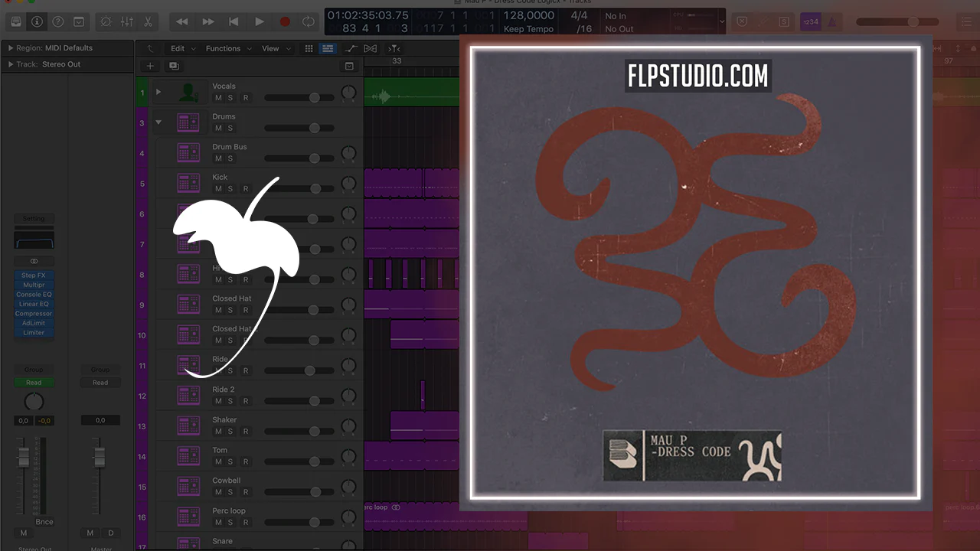This screenshot has width=980, height=551.
Task: Open the Step FX plugin slot
Action: 34,275
